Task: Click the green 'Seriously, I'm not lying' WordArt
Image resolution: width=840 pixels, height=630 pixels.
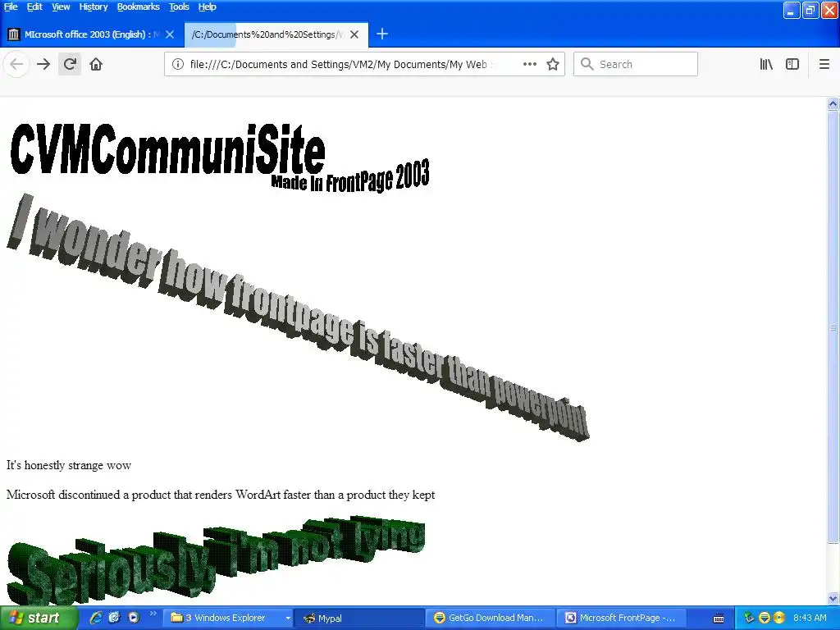Action: [216, 559]
